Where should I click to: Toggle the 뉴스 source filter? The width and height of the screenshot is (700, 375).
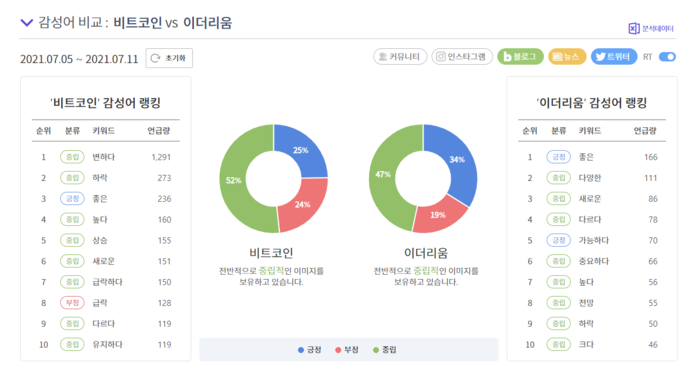point(567,57)
